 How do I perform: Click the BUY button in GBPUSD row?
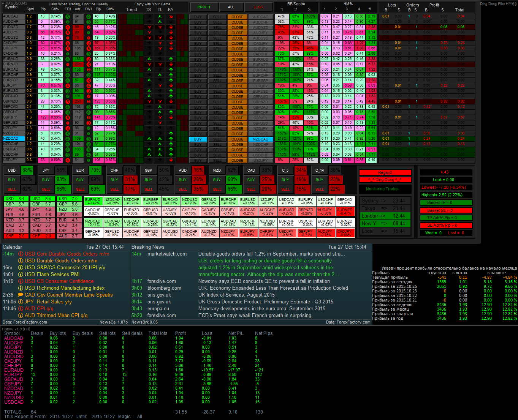click(x=198, y=123)
